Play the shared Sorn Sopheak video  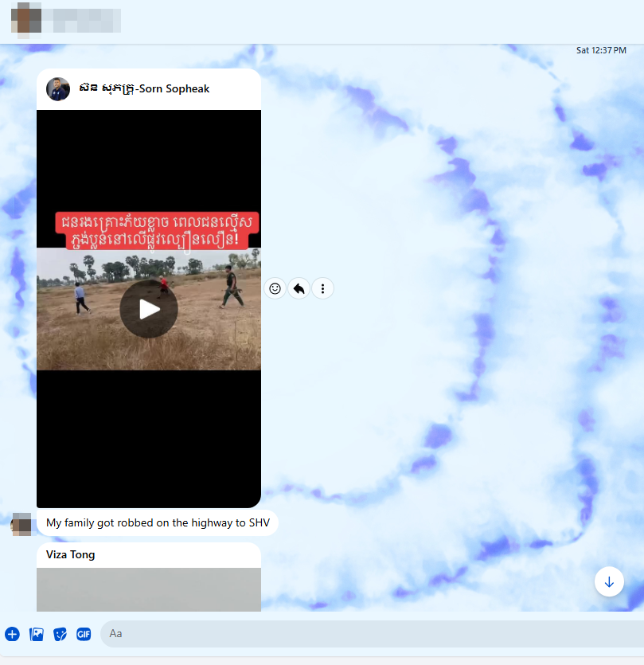coord(148,309)
